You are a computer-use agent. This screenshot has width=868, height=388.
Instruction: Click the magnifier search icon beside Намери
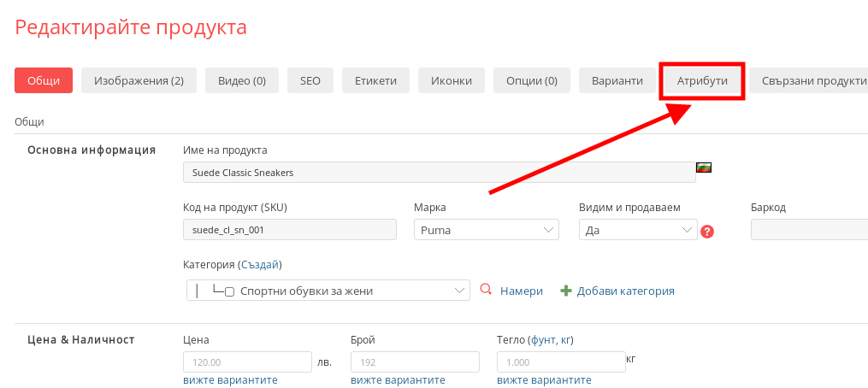486,290
